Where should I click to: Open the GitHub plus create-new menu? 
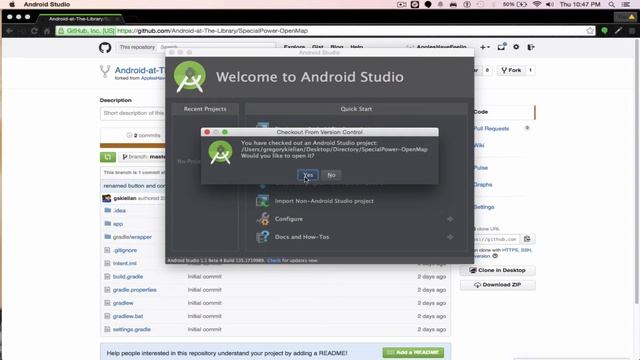click(484, 47)
